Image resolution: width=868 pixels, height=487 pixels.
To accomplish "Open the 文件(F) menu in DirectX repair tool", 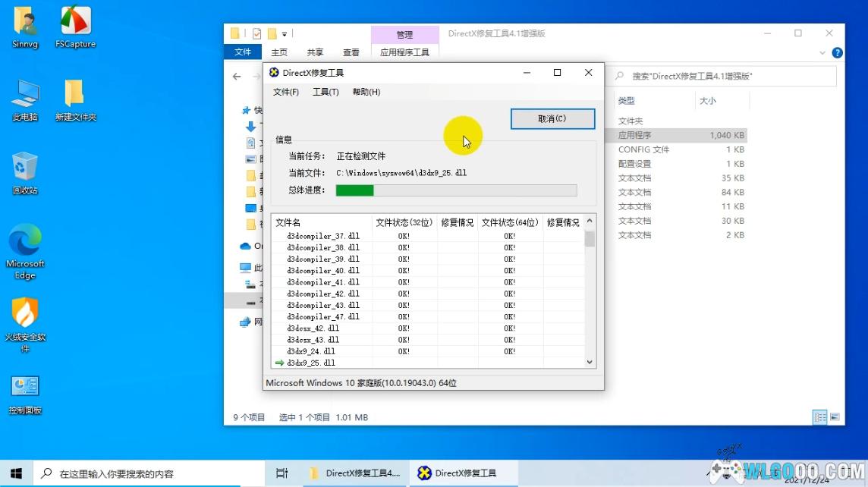I will point(286,92).
